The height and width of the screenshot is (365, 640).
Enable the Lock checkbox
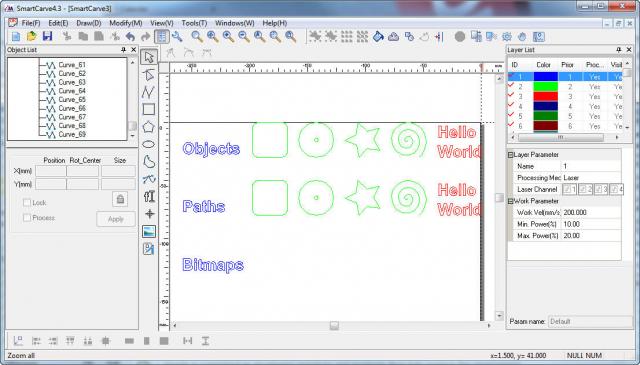(27, 203)
